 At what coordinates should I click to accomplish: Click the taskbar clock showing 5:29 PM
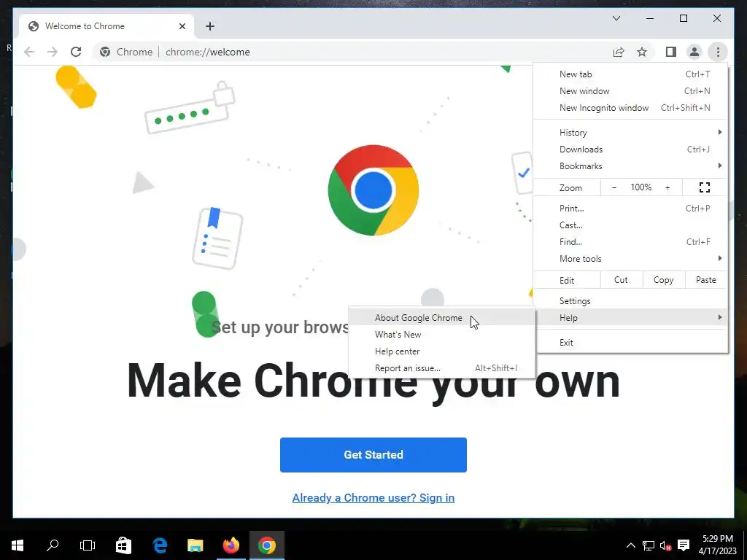(x=718, y=545)
